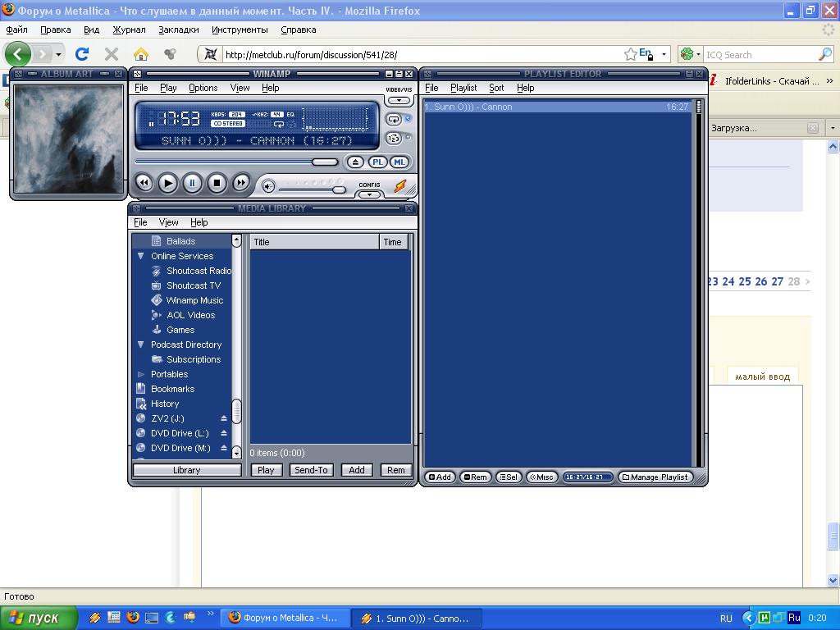
Task: Mute audio with the speaker icon
Action: point(268,187)
